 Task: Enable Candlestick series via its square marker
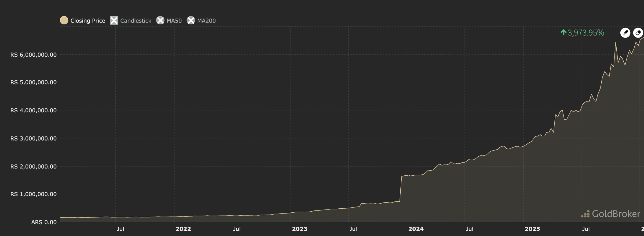click(x=114, y=20)
